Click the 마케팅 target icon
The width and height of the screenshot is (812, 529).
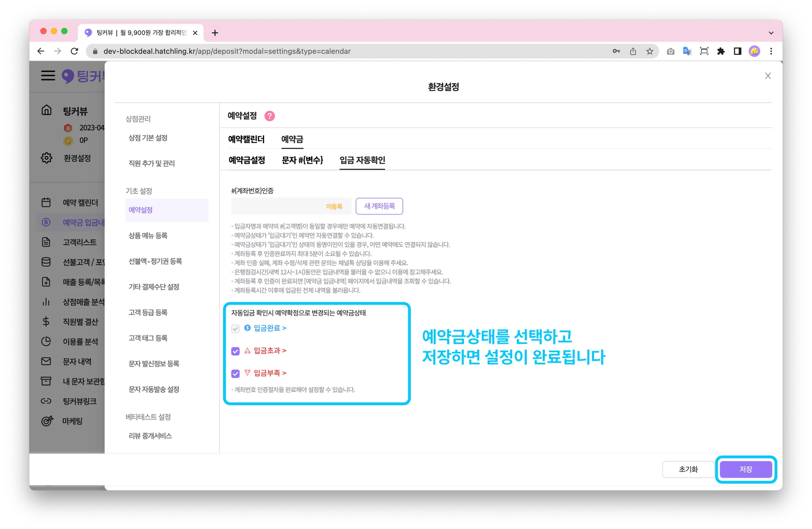[47, 421]
